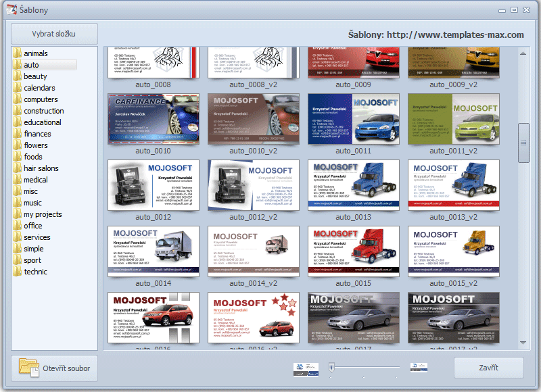Image resolution: width=541 pixels, height=392 pixels.
Task: Select template auto_0010_v2
Action: point(253,119)
